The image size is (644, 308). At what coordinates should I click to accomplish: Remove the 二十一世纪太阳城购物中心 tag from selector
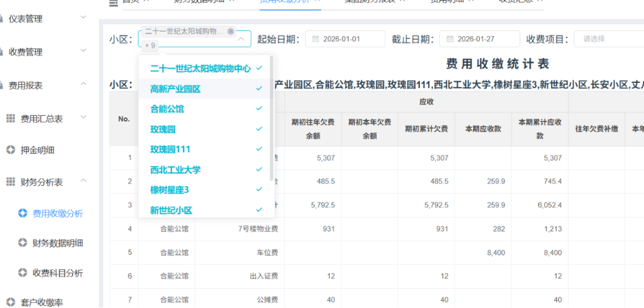(231, 32)
